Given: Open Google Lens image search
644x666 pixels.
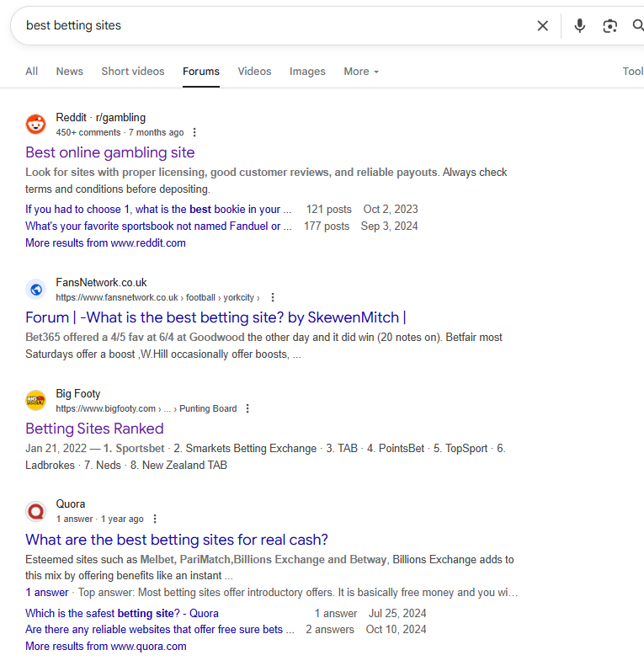Looking at the screenshot, I should (610, 26).
